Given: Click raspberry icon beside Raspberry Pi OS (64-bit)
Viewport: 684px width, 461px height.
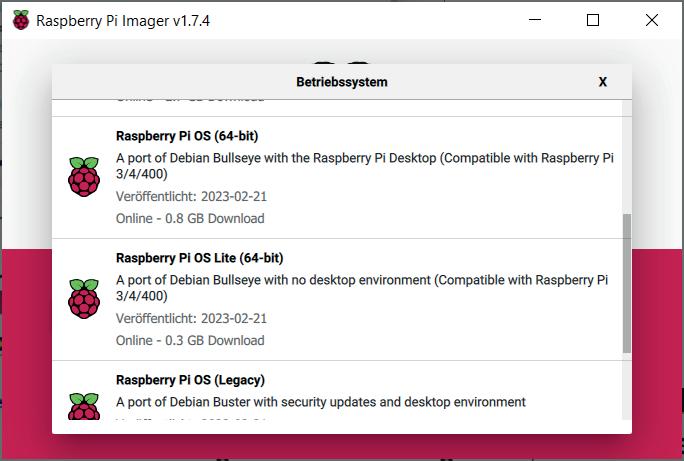Looking at the screenshot, I should (x=84, y=177).
